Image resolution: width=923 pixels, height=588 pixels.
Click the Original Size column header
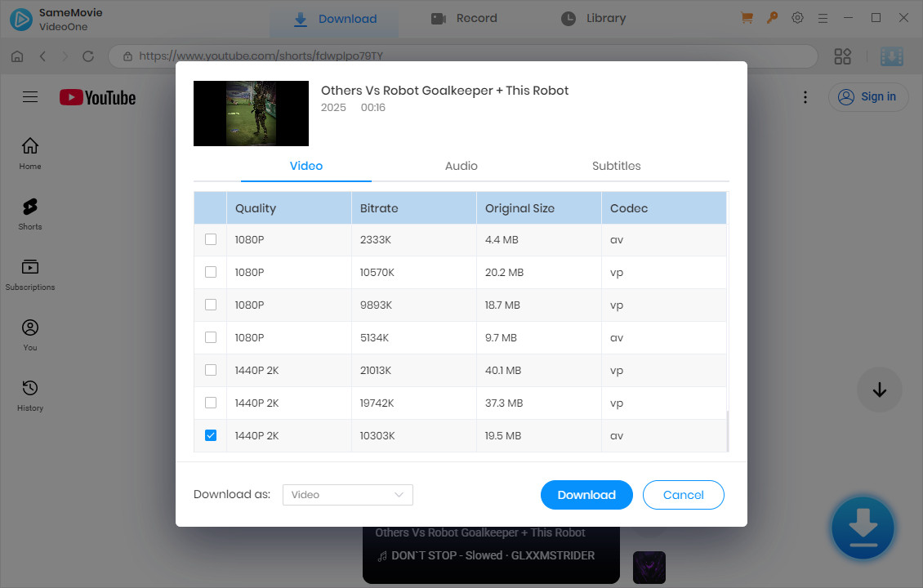[538, 207]
